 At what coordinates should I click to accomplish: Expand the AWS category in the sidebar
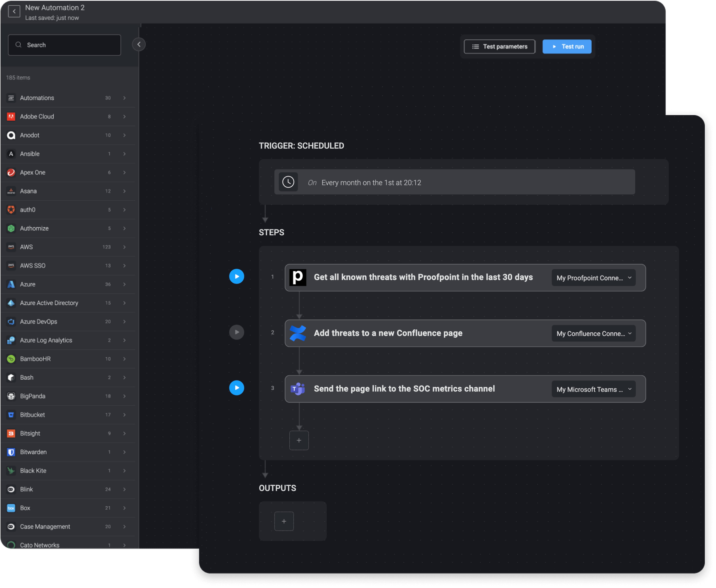click(x=68, y=247)
